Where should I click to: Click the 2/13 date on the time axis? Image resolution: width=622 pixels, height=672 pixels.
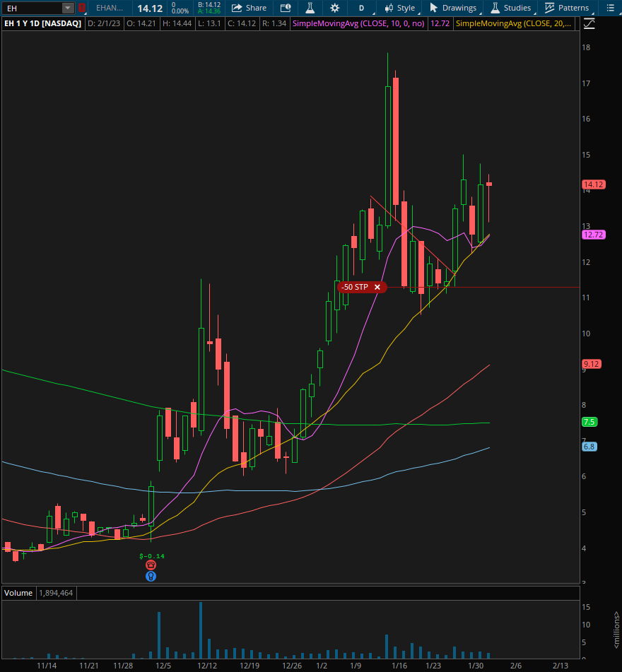[561, 666]
